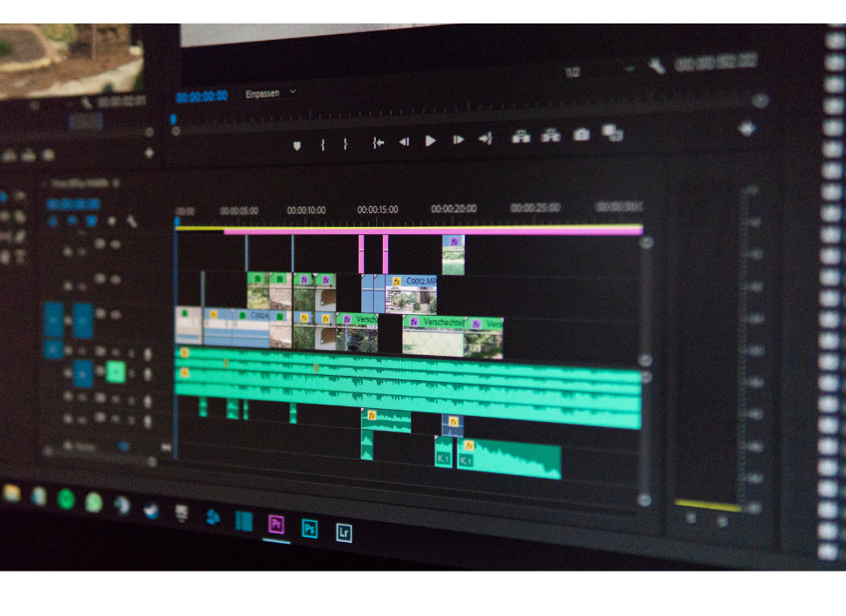
Task: Click the Go to In point icon
Action: click(378, 143)
